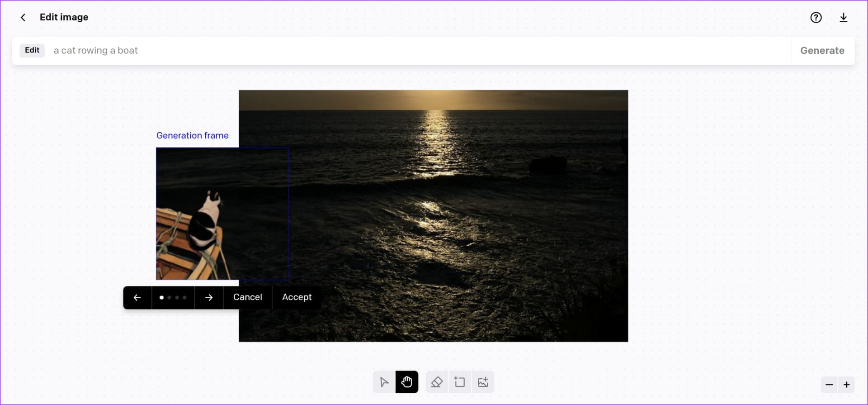Zoom out with the minus button
Viewport: 868px width, 405px height.
pyautogui.click(x=829, y=385)
